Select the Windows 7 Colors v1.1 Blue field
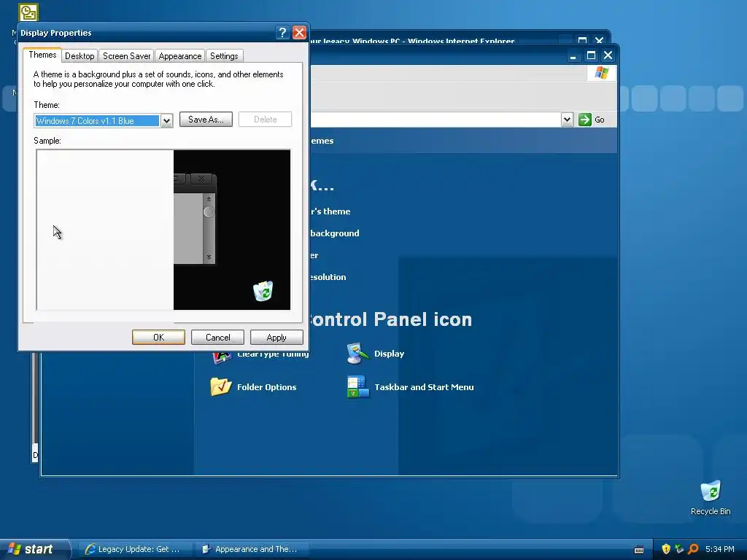The height and width of the screenshot is (560, 747). click(x=97, y=121)
